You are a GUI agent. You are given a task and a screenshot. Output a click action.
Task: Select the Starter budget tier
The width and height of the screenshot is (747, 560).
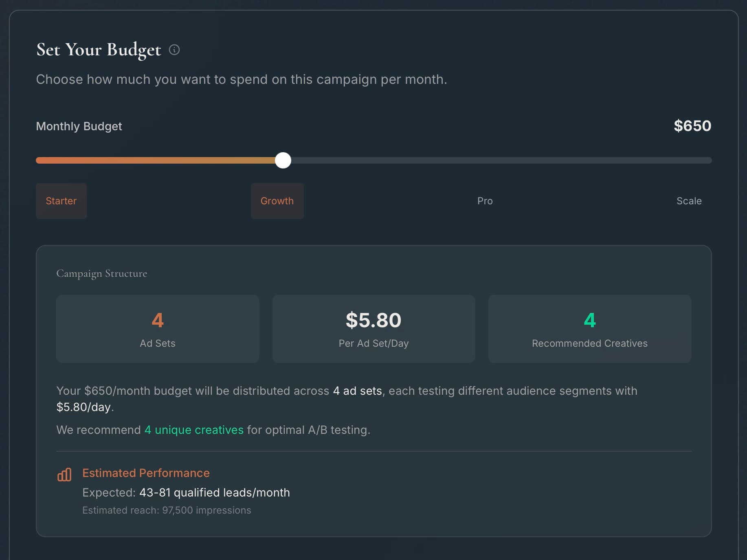pos(61,201)
